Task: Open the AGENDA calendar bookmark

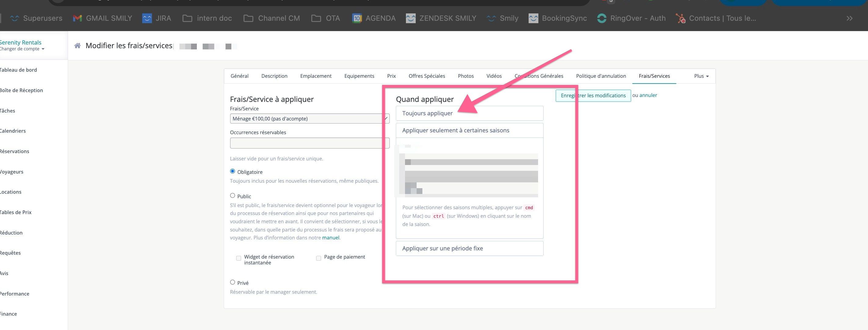Action: [x=373, y=18]
